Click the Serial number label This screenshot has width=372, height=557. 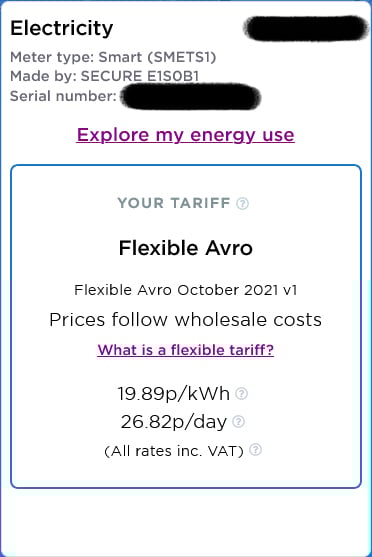coord(63,96)
